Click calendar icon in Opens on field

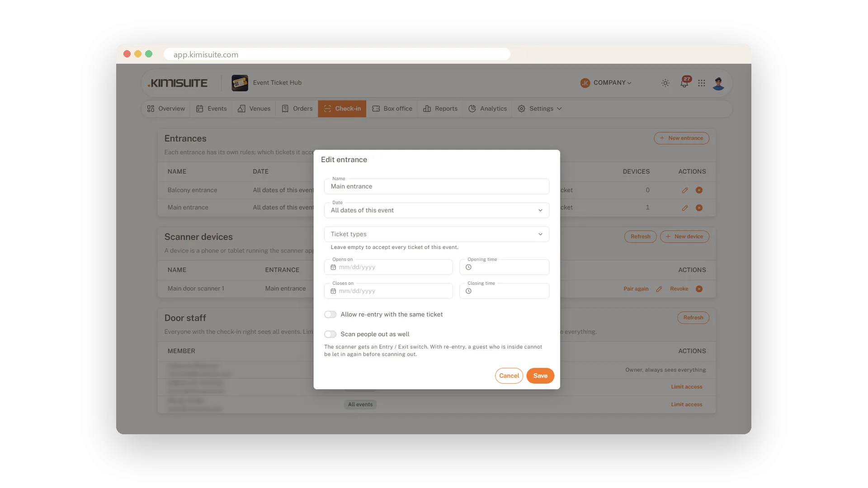[x=333, y=267]
